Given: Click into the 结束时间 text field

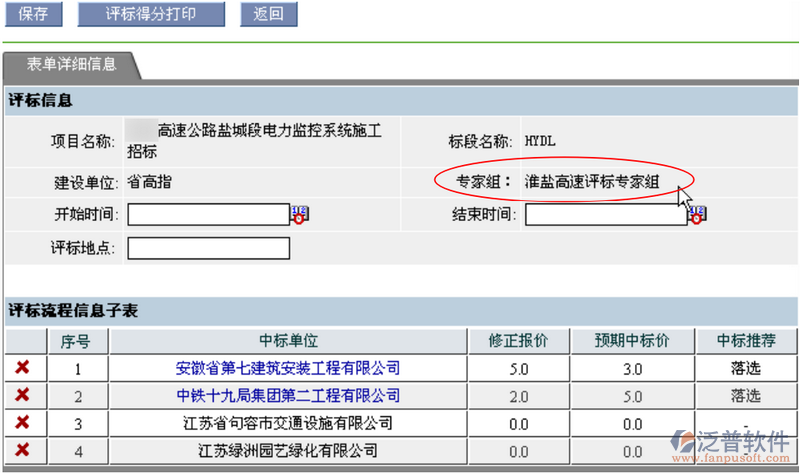Looking at the screenshot, I should (606, 215).
